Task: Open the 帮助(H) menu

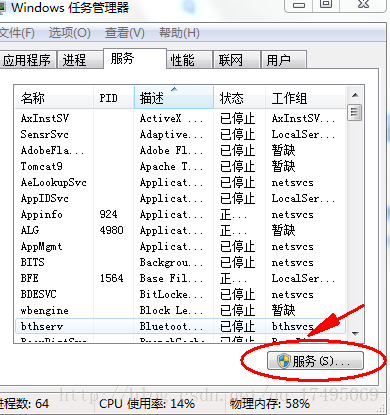Action: 179,33
